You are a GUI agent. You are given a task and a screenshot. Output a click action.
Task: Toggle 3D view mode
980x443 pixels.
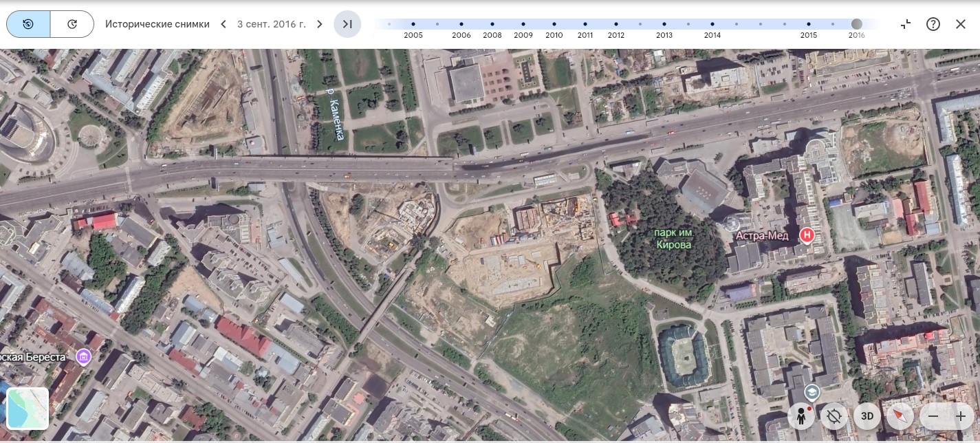[x=867, y=416]
